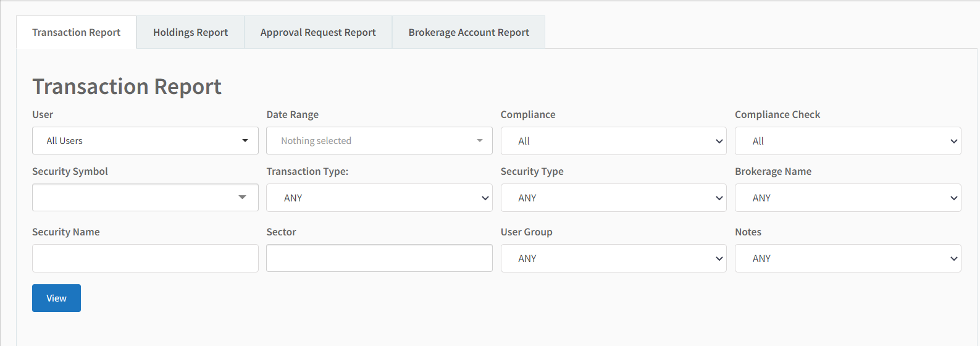This screenshot has height=346, width=980.
Task: Focus the Security Name text field
Action: click(x=145, y=258)
